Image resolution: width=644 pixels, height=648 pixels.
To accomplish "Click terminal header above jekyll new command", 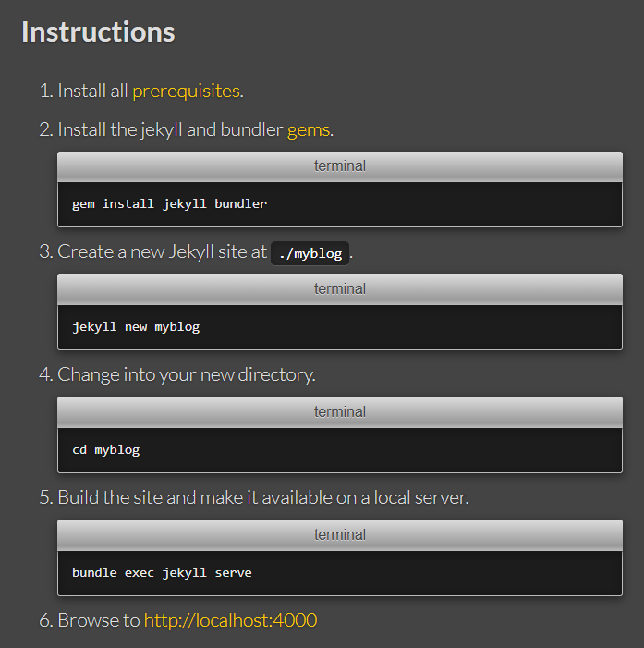I will (340, 289).
